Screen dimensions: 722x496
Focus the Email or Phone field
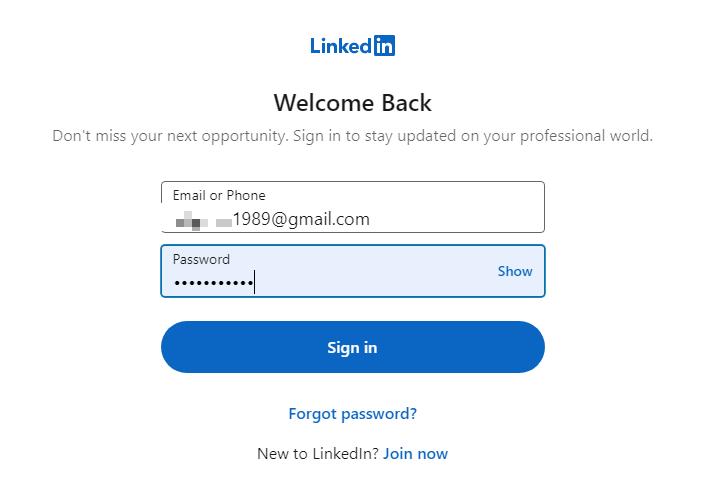click(x=353, y=207)
